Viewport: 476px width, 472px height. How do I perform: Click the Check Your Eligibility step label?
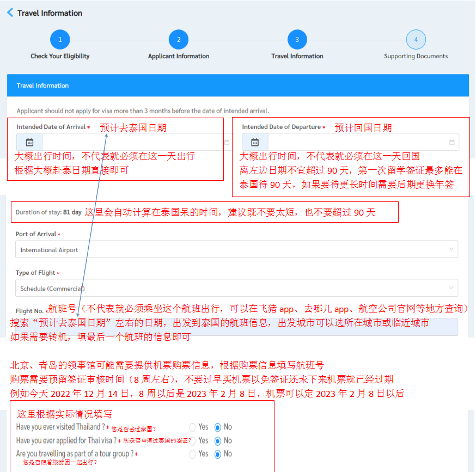(60, 56)
